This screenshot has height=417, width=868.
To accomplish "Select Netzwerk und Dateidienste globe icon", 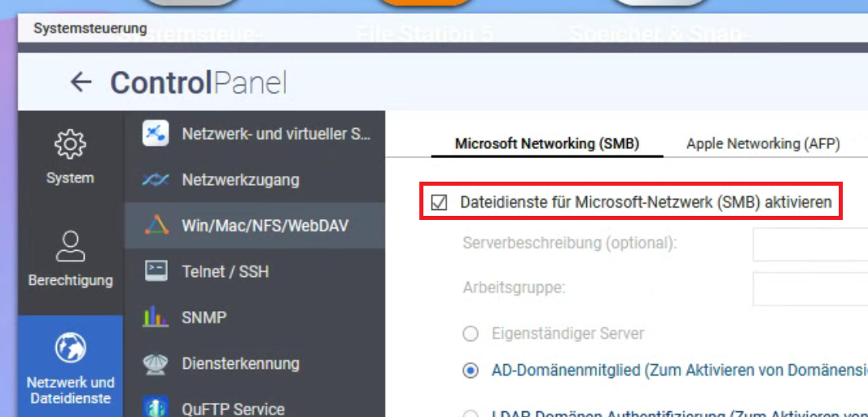I will click(70, 349).
